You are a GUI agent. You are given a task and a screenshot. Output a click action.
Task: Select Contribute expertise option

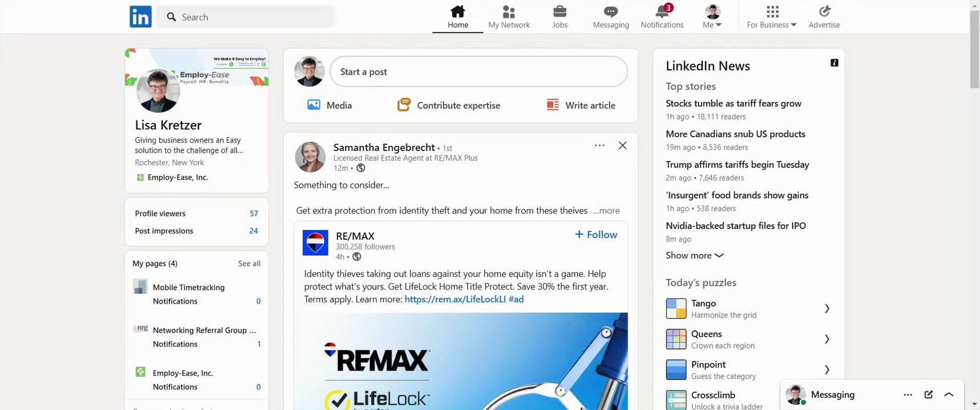[x=449, y=105]
